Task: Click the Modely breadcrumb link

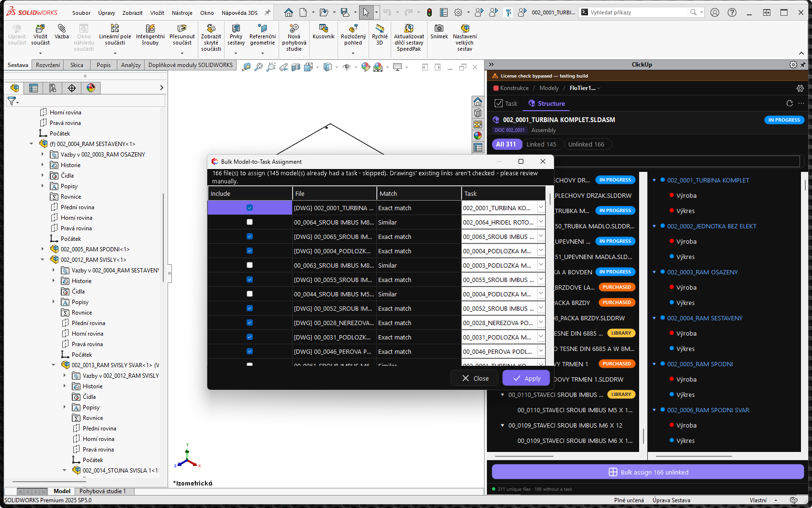Action: point(549,88)
